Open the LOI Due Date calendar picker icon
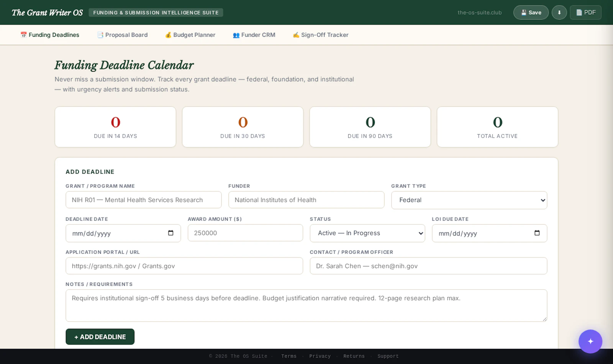The height and width of the screenshot is (364, 613). click(x=537, y=233)
